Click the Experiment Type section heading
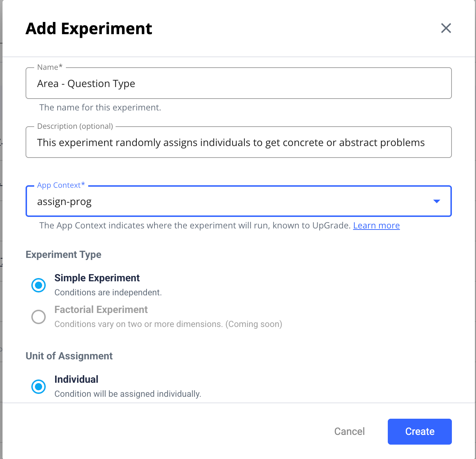This screenshot has height=459, width=476. coord(63,255)
